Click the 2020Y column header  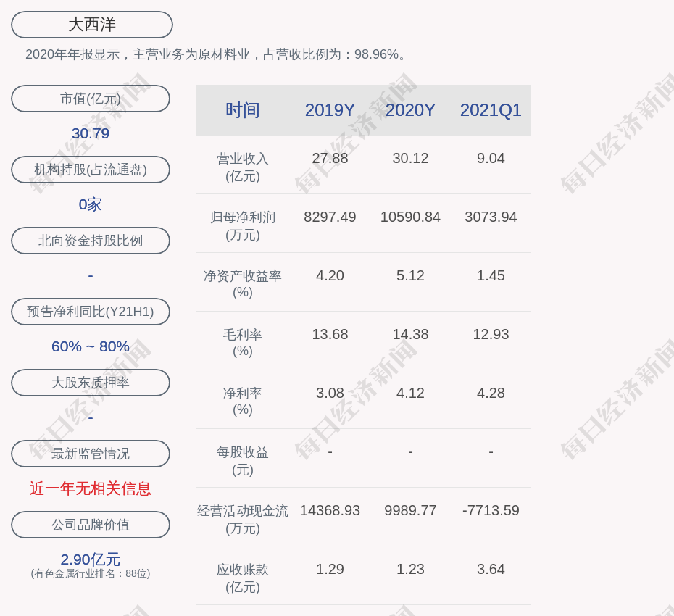pos(410,110)
